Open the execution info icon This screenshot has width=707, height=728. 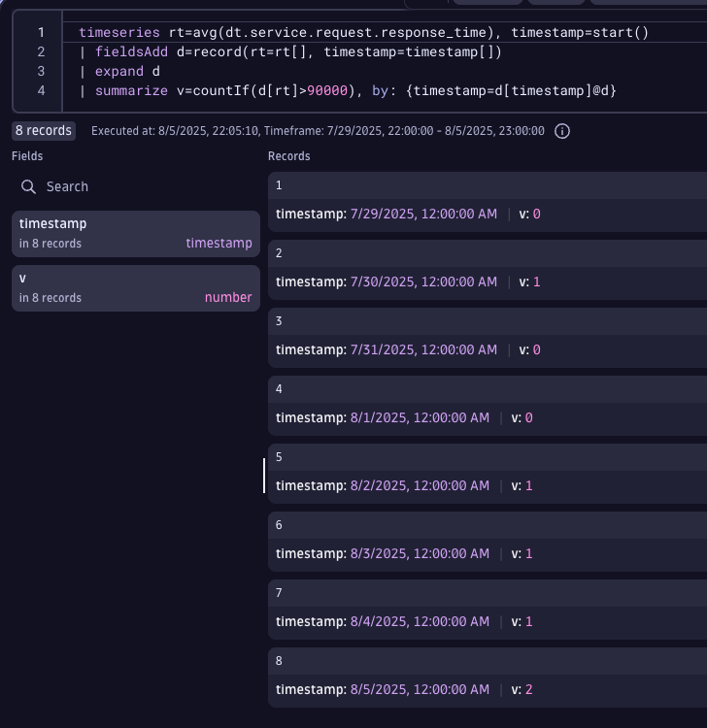coord(562,131)
